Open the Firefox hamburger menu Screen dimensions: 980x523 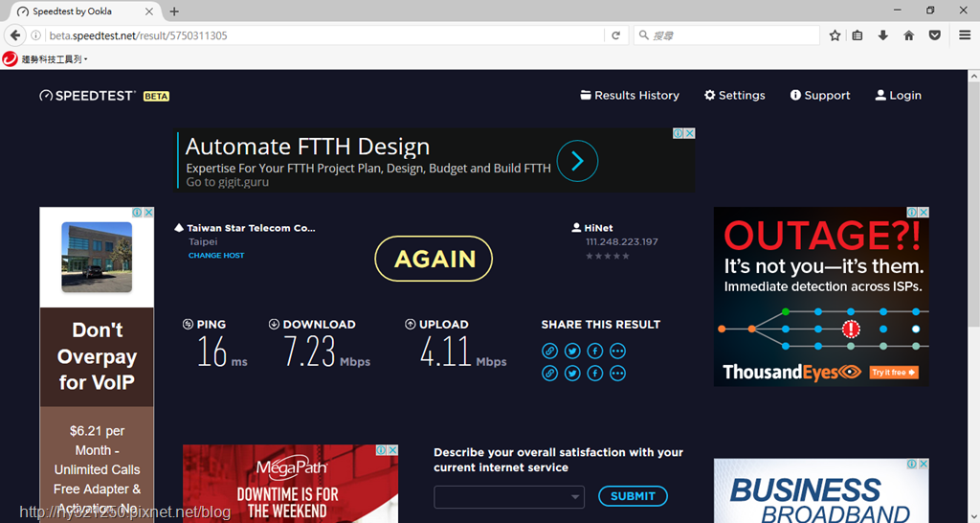[x=965, y=35]
